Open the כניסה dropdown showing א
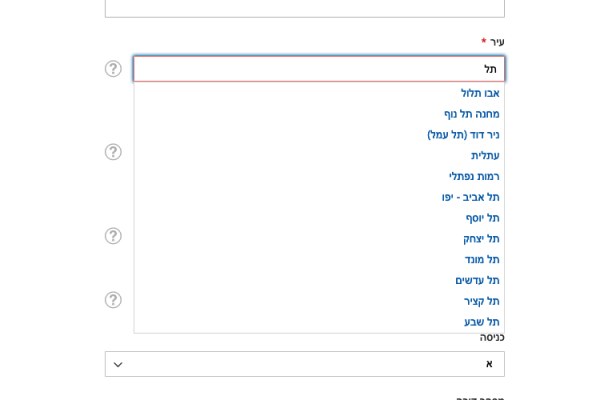 (x=304, y=364)
